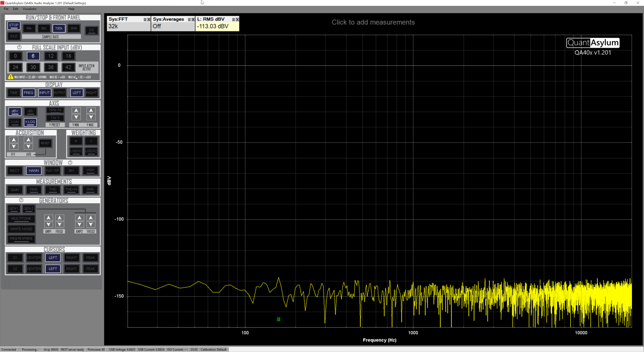Click the Y MIN up arrow
Image resolution: width=644 pixels, height=352 pixels.
tap(76, 110)
